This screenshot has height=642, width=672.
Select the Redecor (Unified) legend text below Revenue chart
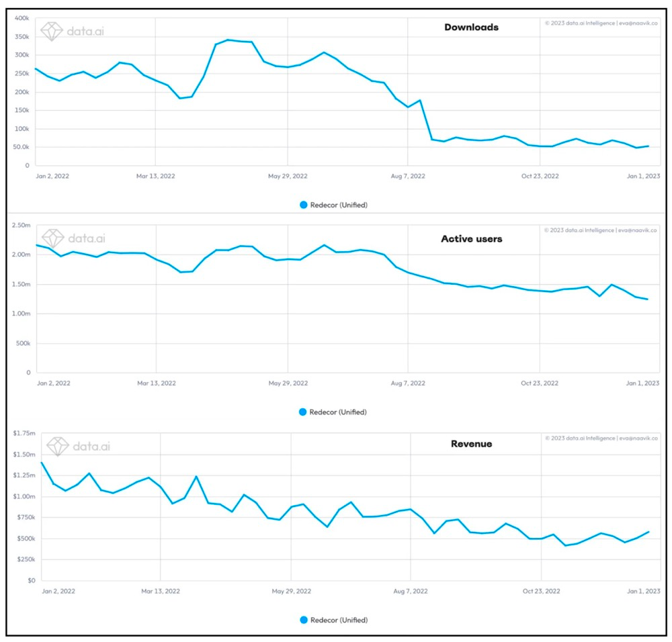(x=339, y=620)
